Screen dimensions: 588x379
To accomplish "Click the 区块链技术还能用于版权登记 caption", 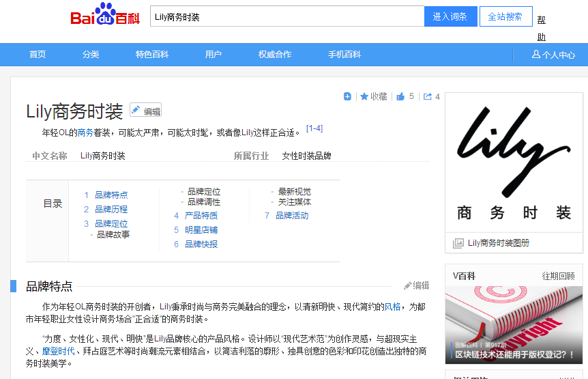I will (514, 354).
